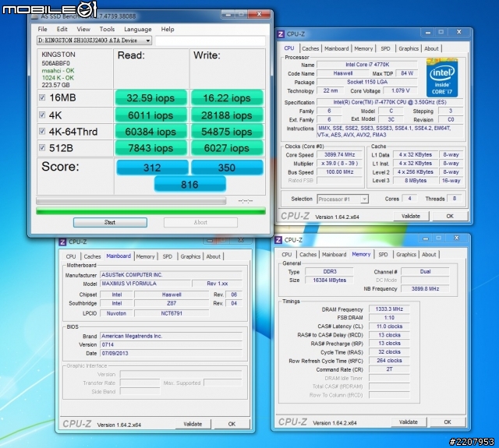The height and width of the screenshot is (448, 499).
Task: Switch to Caches tab in top-right CPU-Z
Action: (310, 48)
